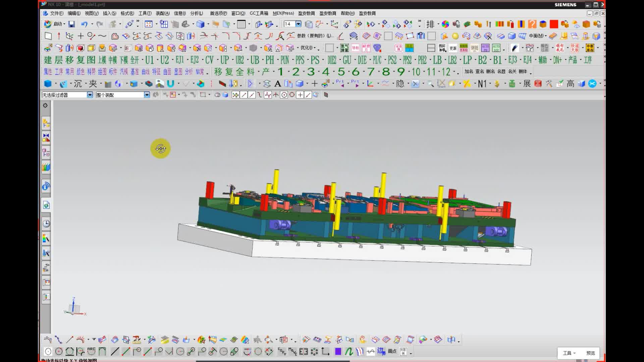Toggle the snap to end point option
Screen dimensions: 644x362
click(244, 95)
